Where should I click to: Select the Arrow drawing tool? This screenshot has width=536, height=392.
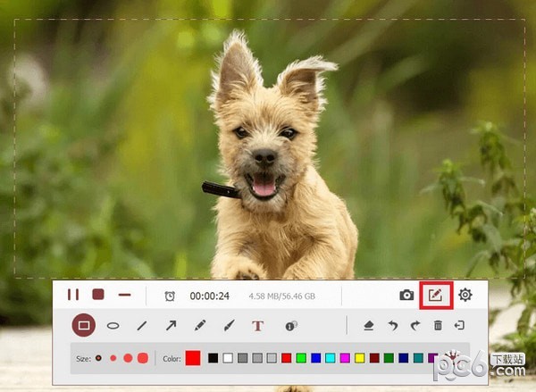click(x=171, y=325)
